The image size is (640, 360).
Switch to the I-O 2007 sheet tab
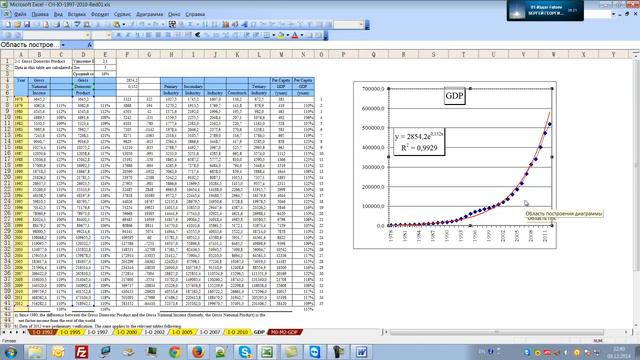pos(210,332)
